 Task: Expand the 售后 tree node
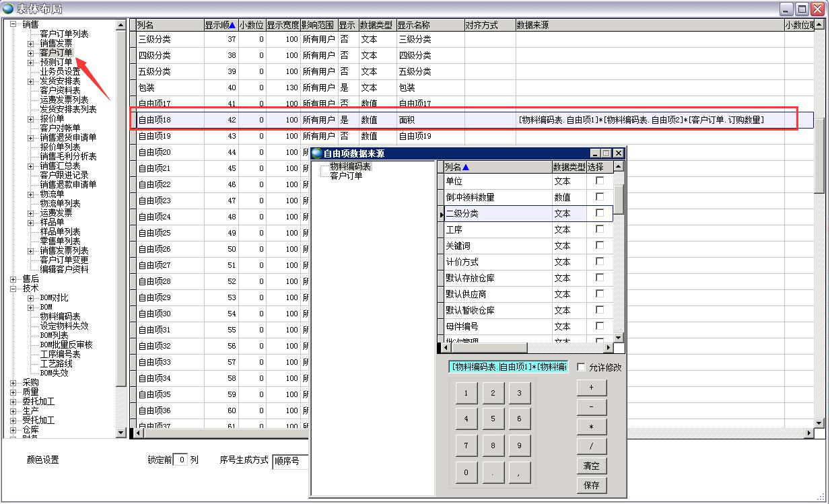[x=13, y=279]
